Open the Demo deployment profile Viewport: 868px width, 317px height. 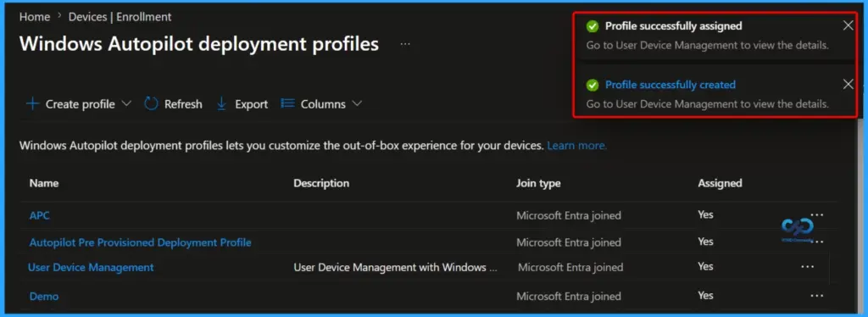pyautogui.click(x=44, y=297)
